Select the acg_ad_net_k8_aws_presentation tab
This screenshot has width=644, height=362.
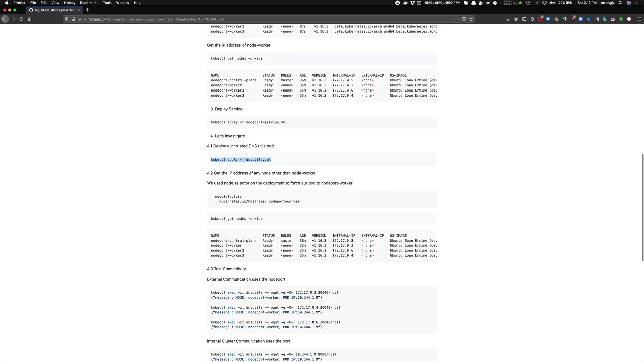54,10
